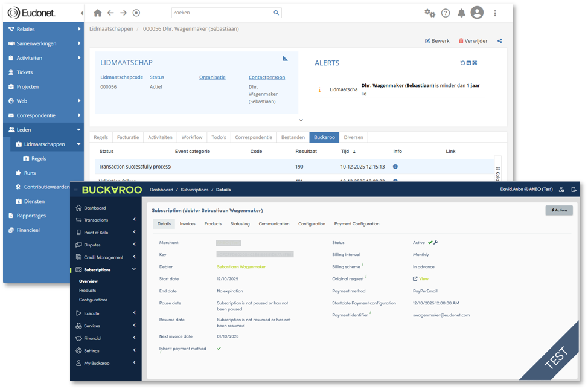Click the notification bell icon

(x=461, y=13)
